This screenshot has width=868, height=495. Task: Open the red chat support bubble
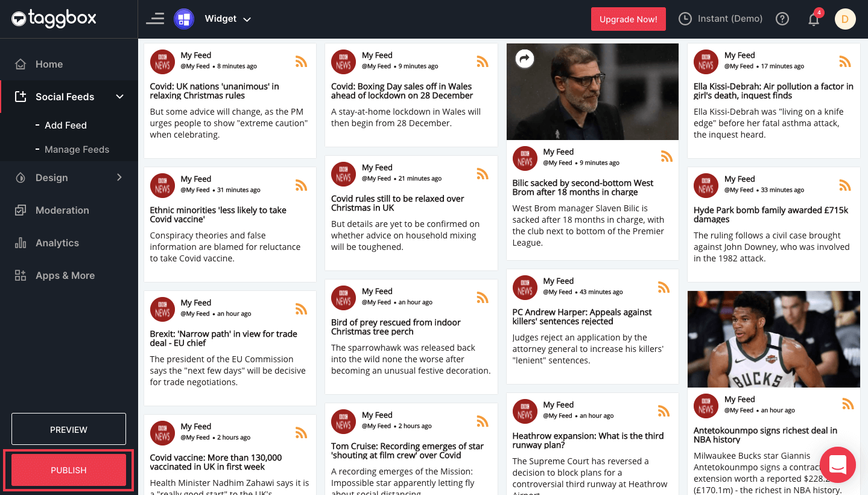point(838,464)
